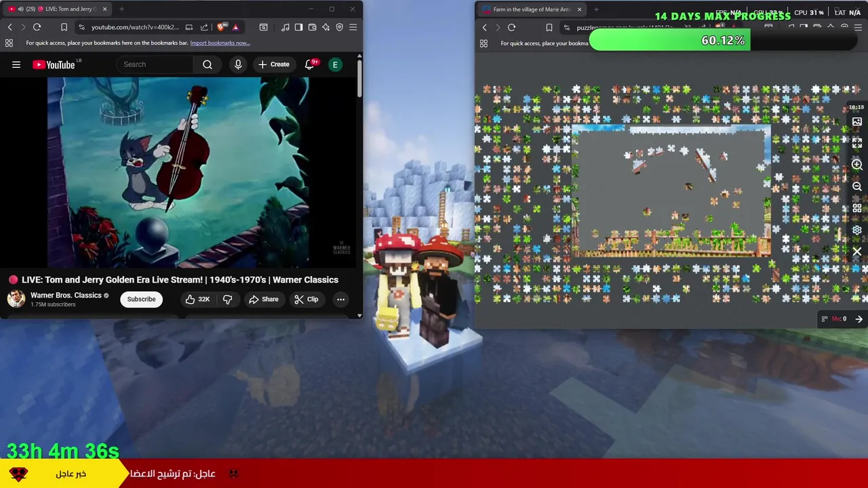
Task: Click the arrow icon at puzzle bottom right
Action: [x=859, y=319]
